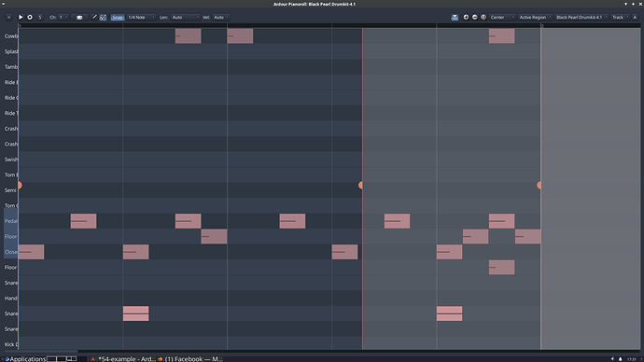
Task: Click the volume icon in system tray
Action: (612, 358)
